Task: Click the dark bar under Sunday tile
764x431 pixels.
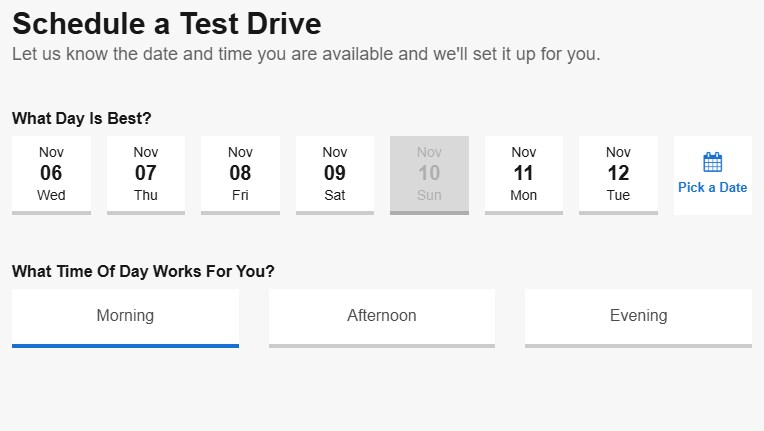Action: coord(429,212)
